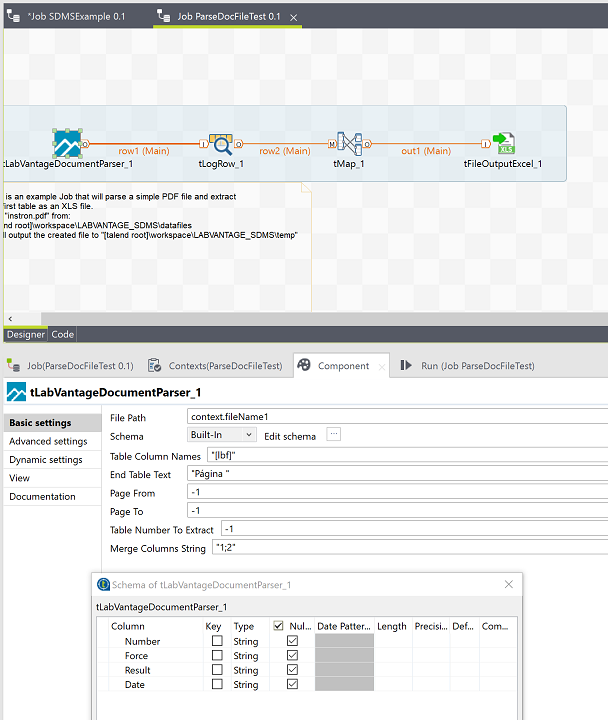This screenshot has width=608, height=720.
Task: Click String type cell for Date row
Action: point(246,684)
